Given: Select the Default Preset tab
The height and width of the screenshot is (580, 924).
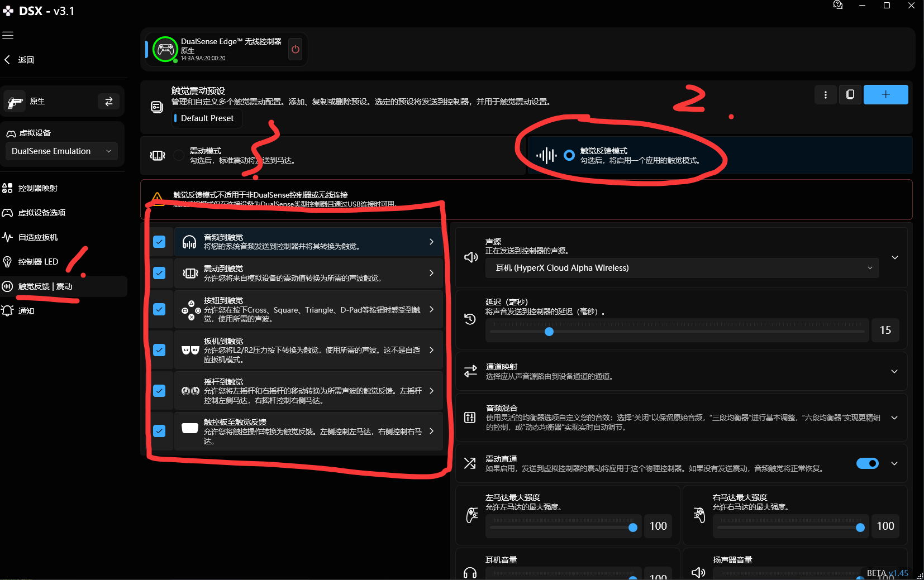Looking at the screenshot, I should (207, 118).
